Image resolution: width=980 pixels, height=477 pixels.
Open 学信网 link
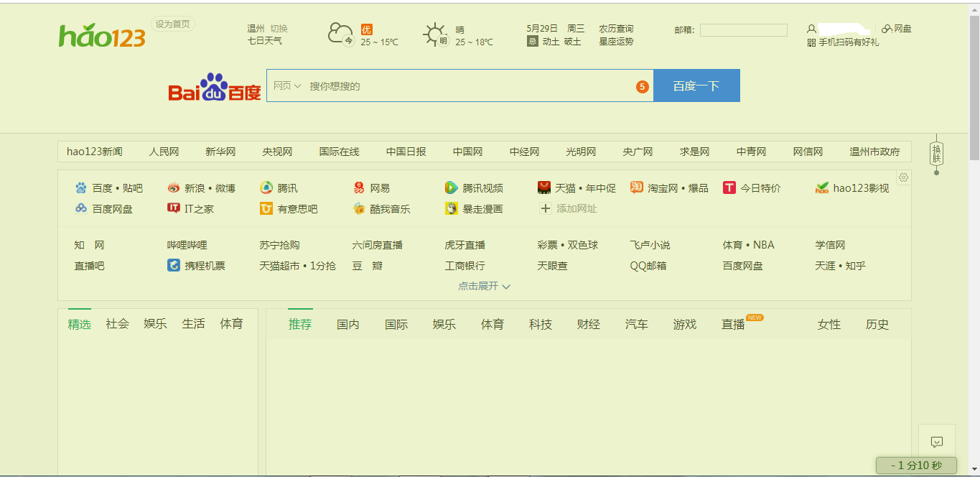[830, 245]
